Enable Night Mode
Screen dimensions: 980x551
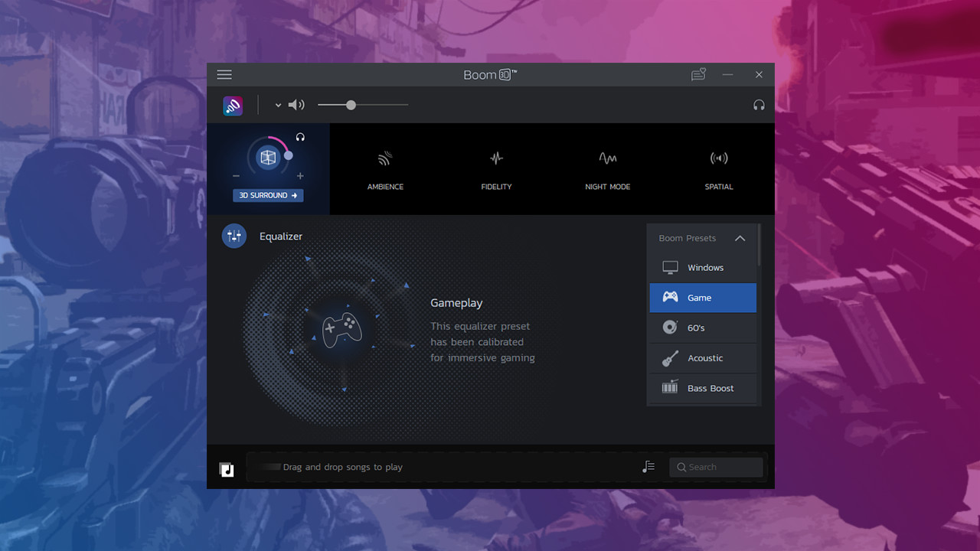click(x=607, y=168)
